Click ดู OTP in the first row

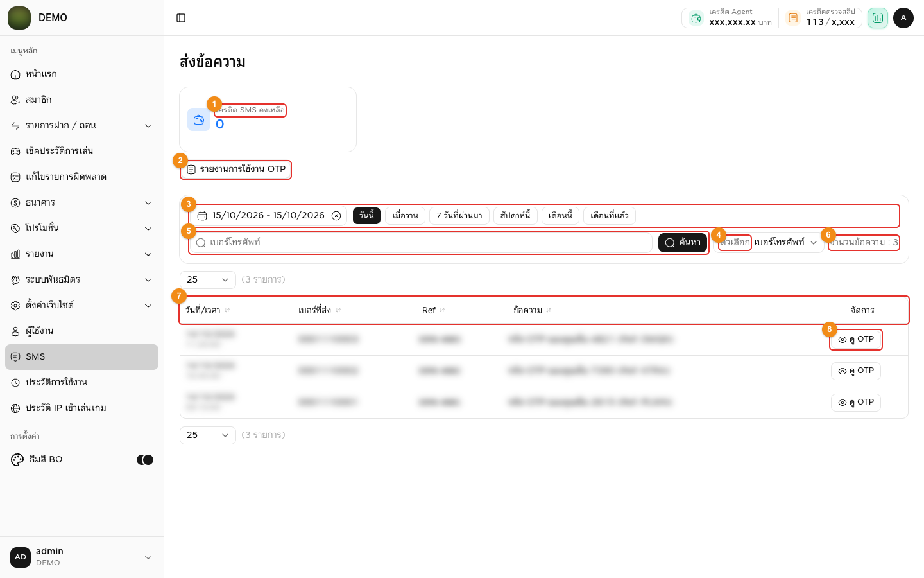coord(856,340)
